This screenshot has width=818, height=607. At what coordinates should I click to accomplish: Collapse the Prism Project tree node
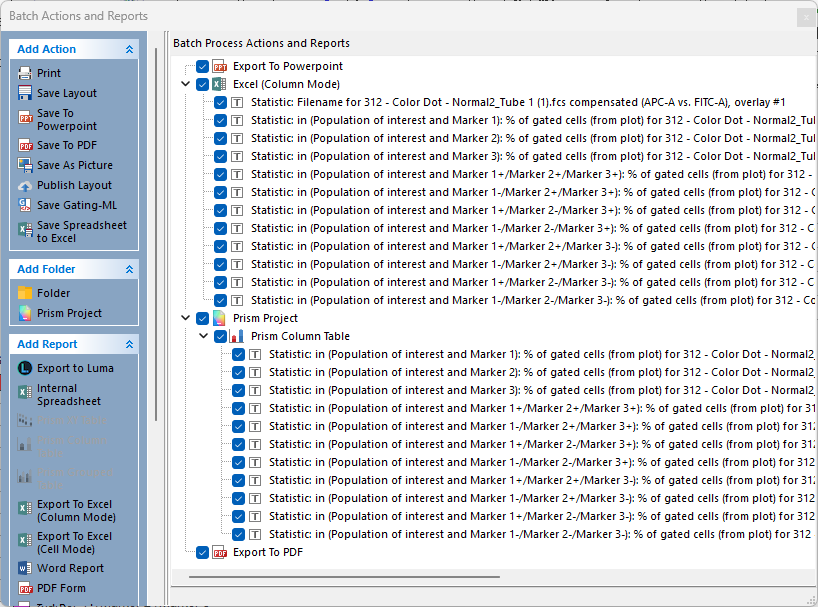(186, 319)
